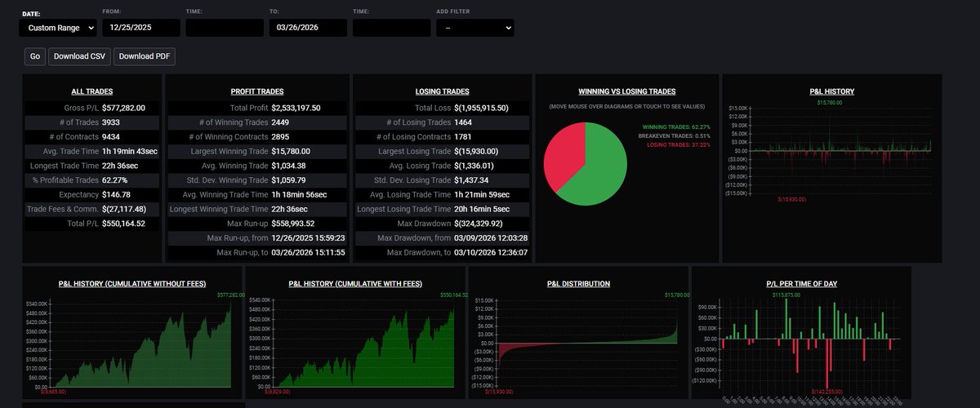Click # of Contracts value 9434

(x=111, y=137)
